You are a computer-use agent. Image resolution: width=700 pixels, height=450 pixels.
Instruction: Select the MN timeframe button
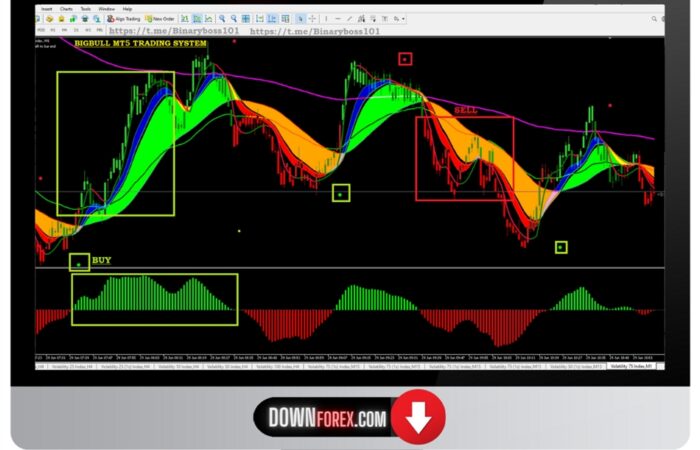(x=99, y=30)
